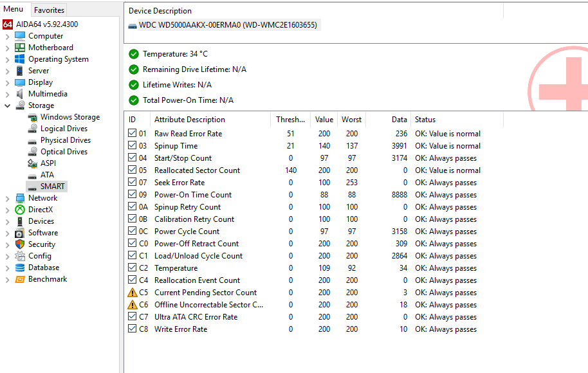This screenshot has width=588, height=373.
Task: Click the Operating System Windows icon
Action: 20,59
